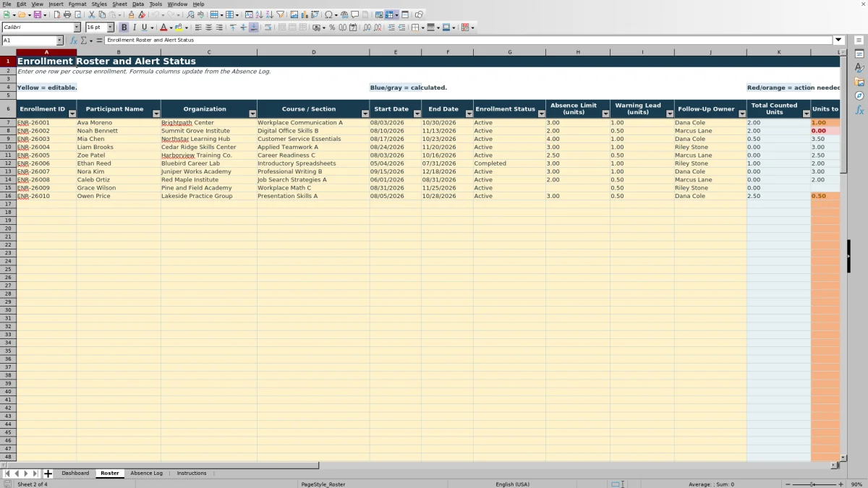Toggle align left for cell text
868x488 pixels.
click(199, 27)
